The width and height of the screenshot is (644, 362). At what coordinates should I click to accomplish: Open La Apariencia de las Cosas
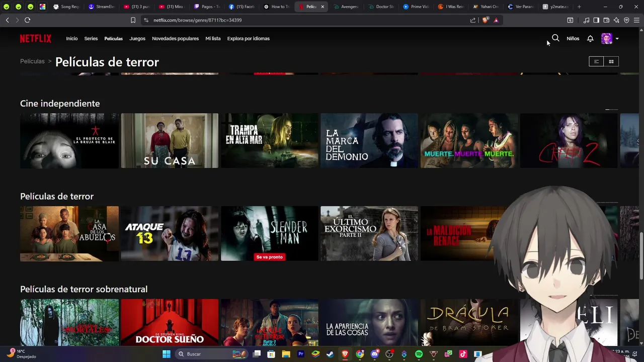(369, 322)
